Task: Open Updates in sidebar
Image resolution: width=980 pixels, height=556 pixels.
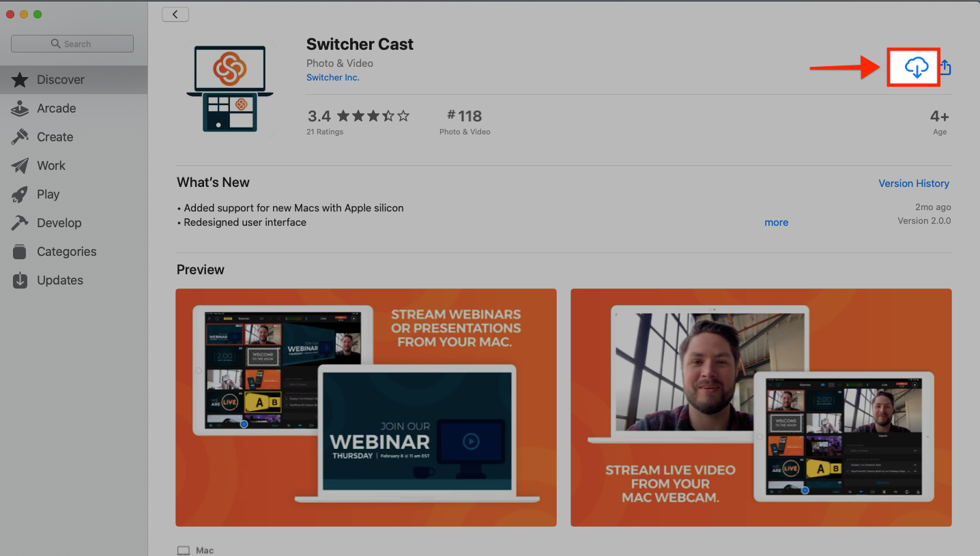Action: [x=74, y=280]
